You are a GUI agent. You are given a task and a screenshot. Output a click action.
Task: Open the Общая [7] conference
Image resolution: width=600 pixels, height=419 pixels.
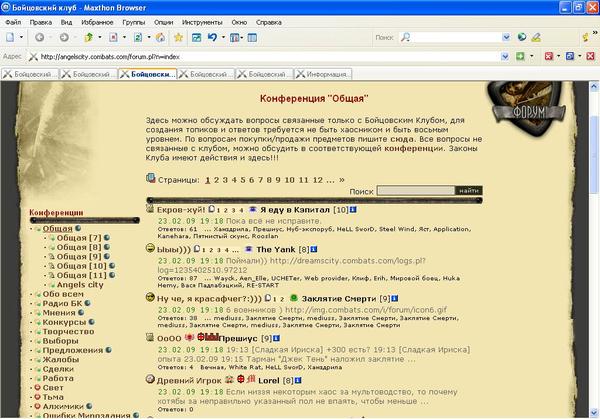tap(79, 238)
